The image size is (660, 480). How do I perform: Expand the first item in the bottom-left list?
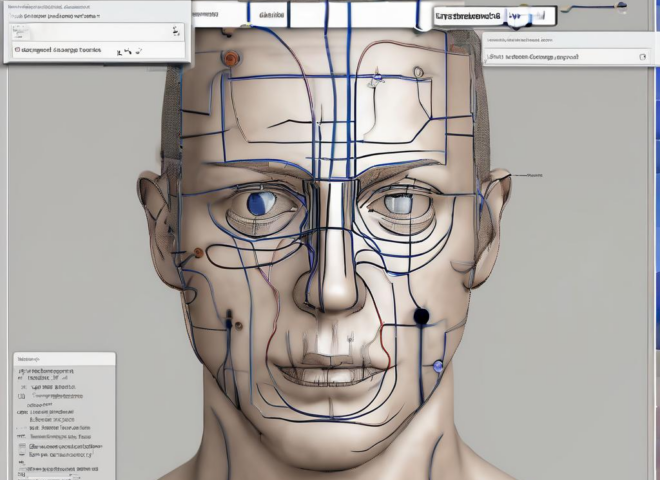[22, 371]
